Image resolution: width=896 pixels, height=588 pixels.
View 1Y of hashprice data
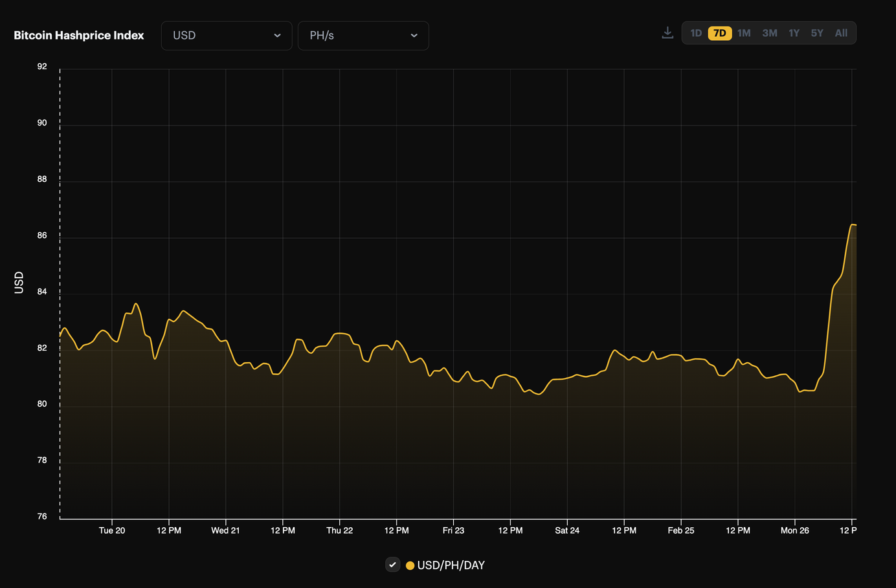tap(794, 32)
